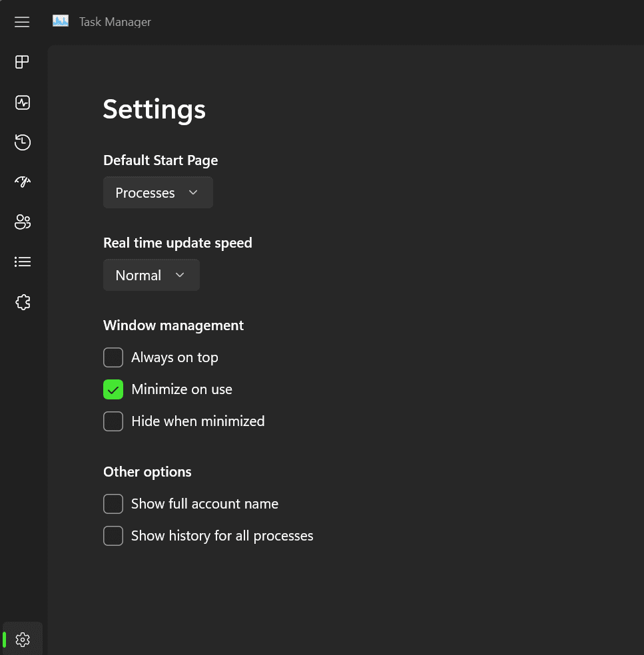Enable Hide when minimized
Viewport: 644px width, 655px height.
113,421
